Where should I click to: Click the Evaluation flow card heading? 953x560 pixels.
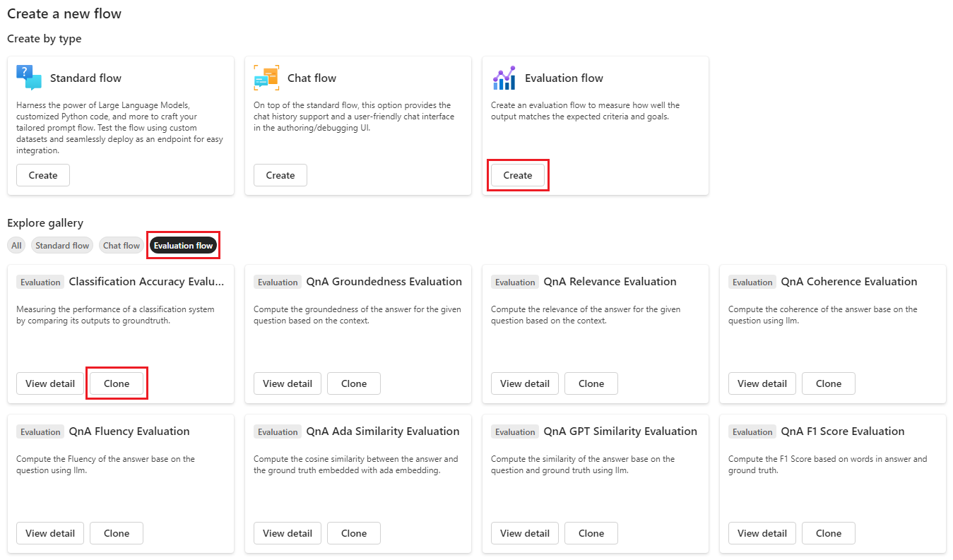point(564,78)
